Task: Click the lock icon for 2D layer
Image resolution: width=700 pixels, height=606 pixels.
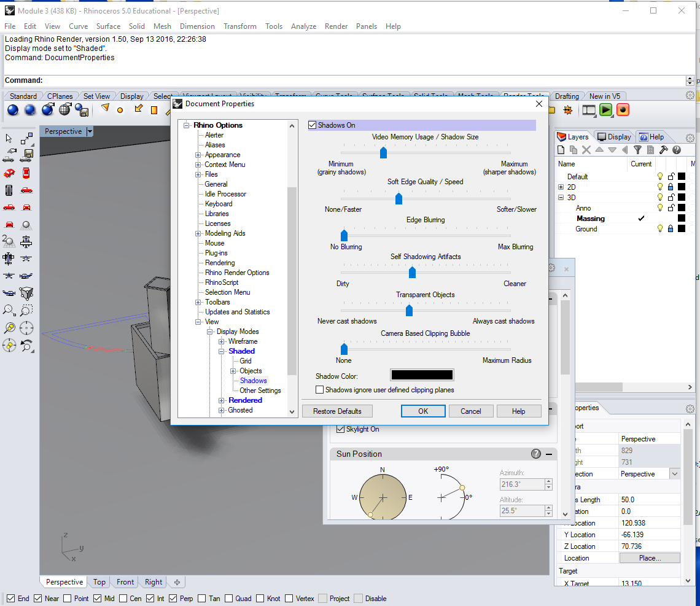Action: pyautogui.click(x=670, y=187)
